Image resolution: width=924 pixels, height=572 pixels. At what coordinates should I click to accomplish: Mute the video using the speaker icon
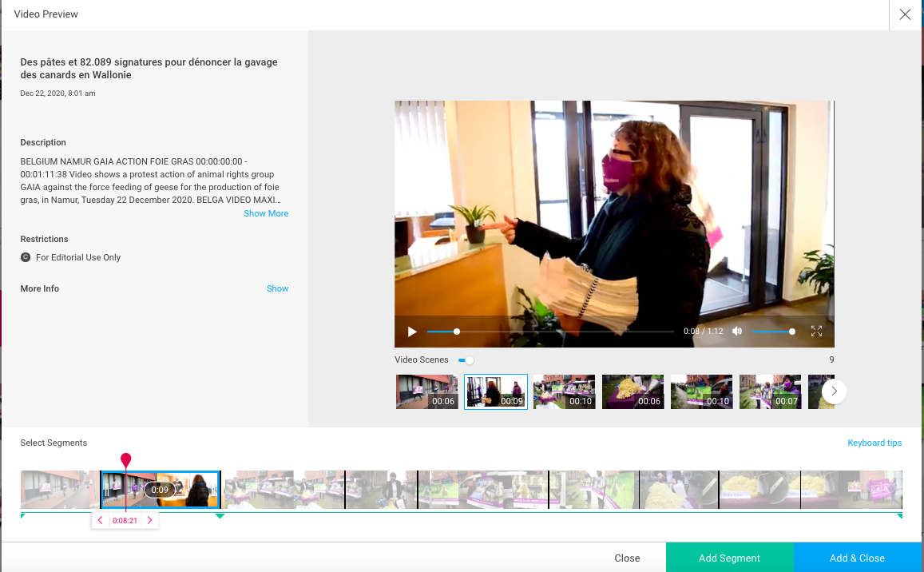pos(736,332)
